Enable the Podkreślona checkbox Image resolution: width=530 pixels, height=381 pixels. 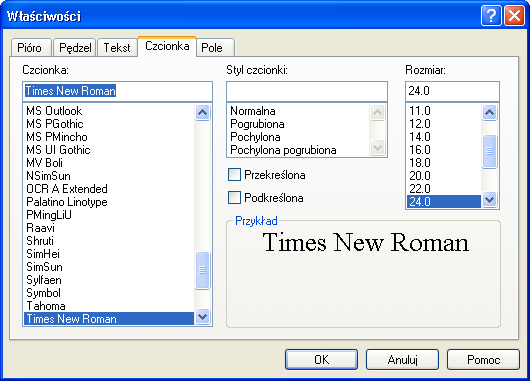tap(234, 198)
